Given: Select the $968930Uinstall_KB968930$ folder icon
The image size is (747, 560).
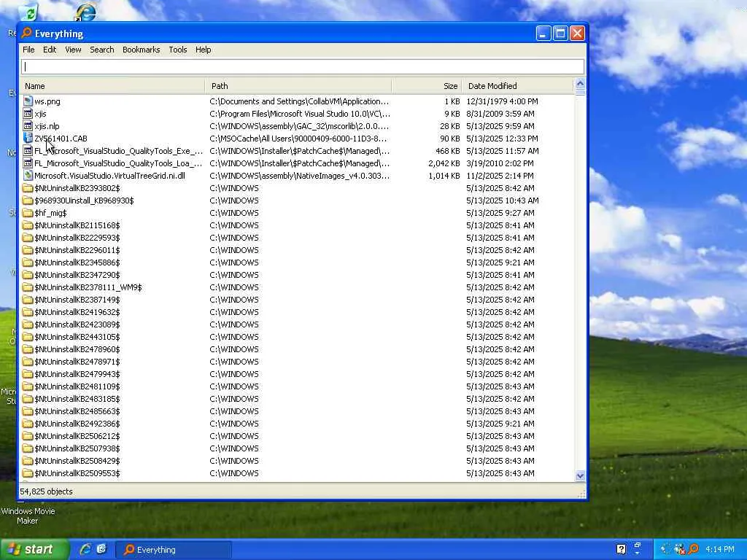Looking at the screenshot, I should tap(28, 200).
